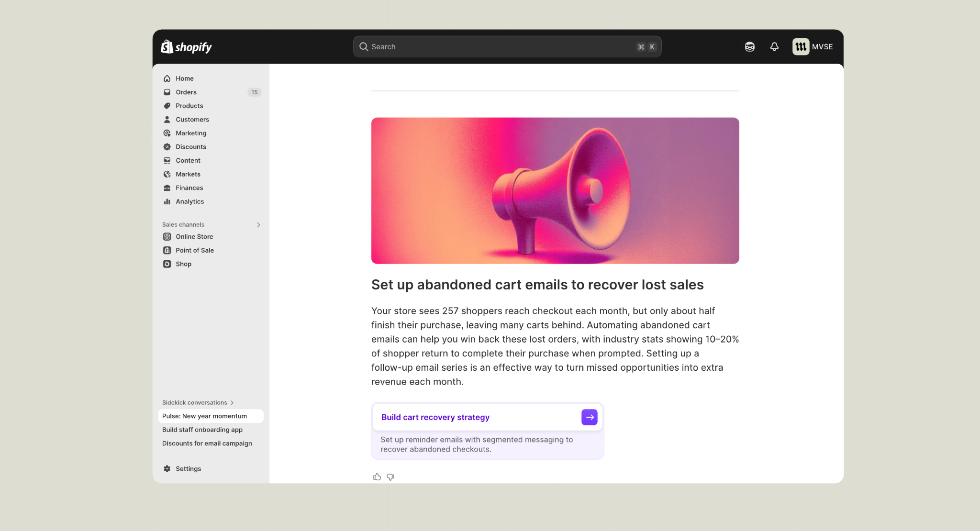
Task: Click the Shopify logo
Action: (187, 47)
